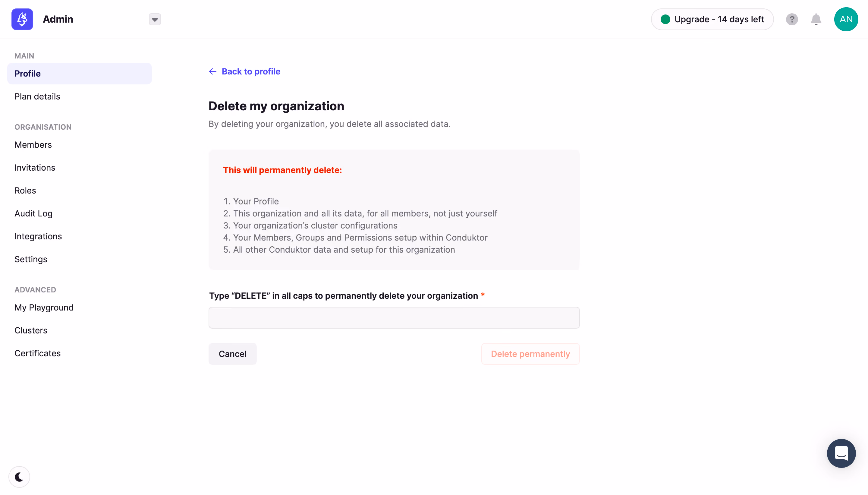Viewport: 868px width, 495px height.
Task: Toggle dark mode with moon icon
Action: [x=19, y=477]
